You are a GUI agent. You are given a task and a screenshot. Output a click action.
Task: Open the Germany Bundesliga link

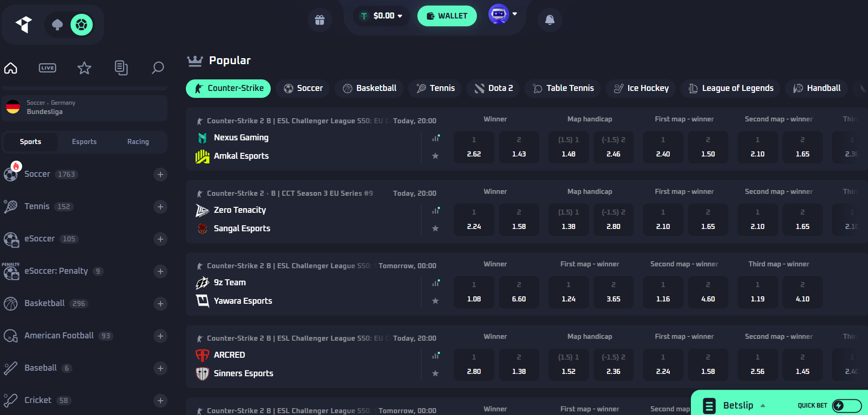click(x=84, y=108)
